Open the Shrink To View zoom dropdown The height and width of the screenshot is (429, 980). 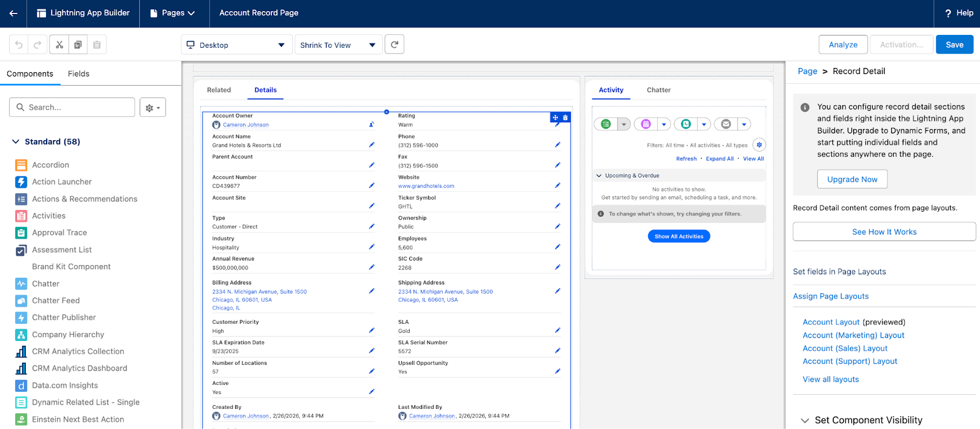click(x=338, y=45)
